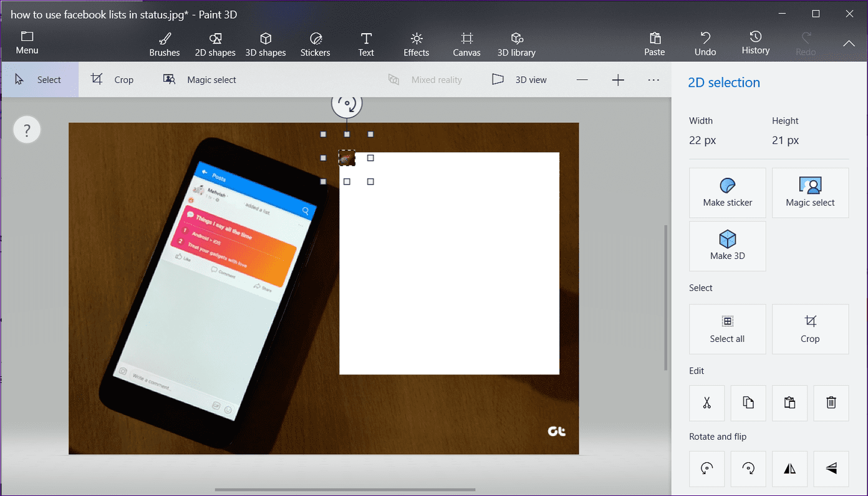
Task: Rotate selection right
Action: (x=748, y=469)
